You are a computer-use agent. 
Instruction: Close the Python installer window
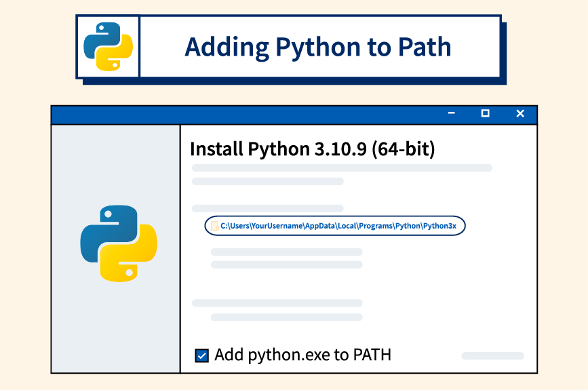click(520, 113)
